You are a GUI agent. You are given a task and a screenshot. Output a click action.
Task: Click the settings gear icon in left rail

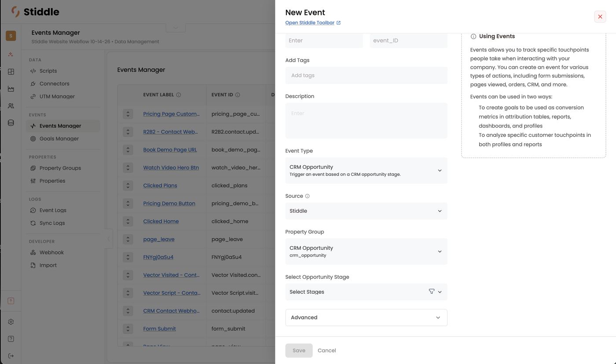(x=11, y=322)
